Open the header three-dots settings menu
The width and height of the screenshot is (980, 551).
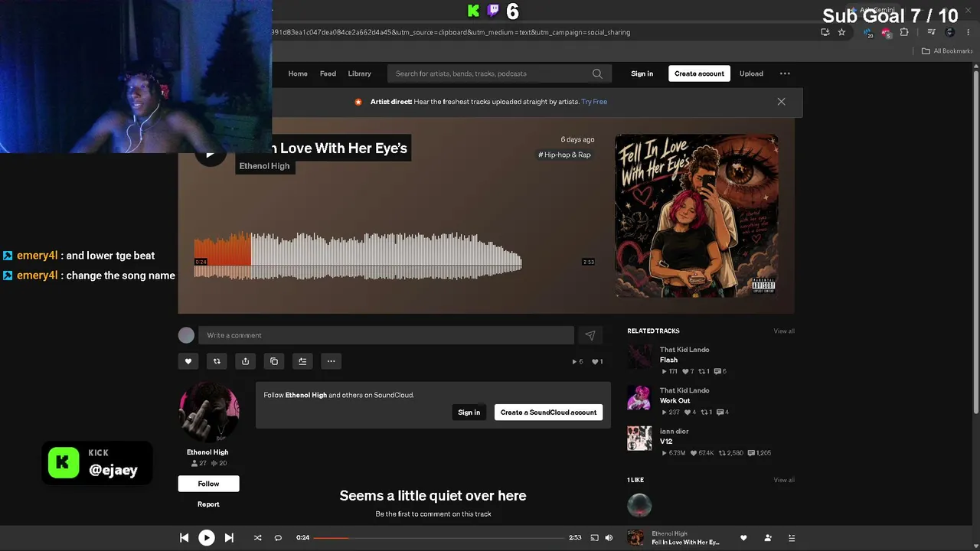pos(785,73)
